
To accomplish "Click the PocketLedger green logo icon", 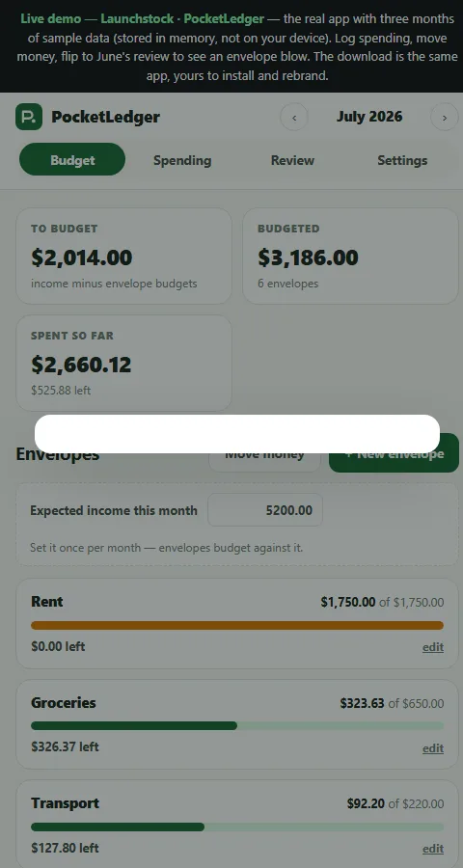I will pos(29,117).
